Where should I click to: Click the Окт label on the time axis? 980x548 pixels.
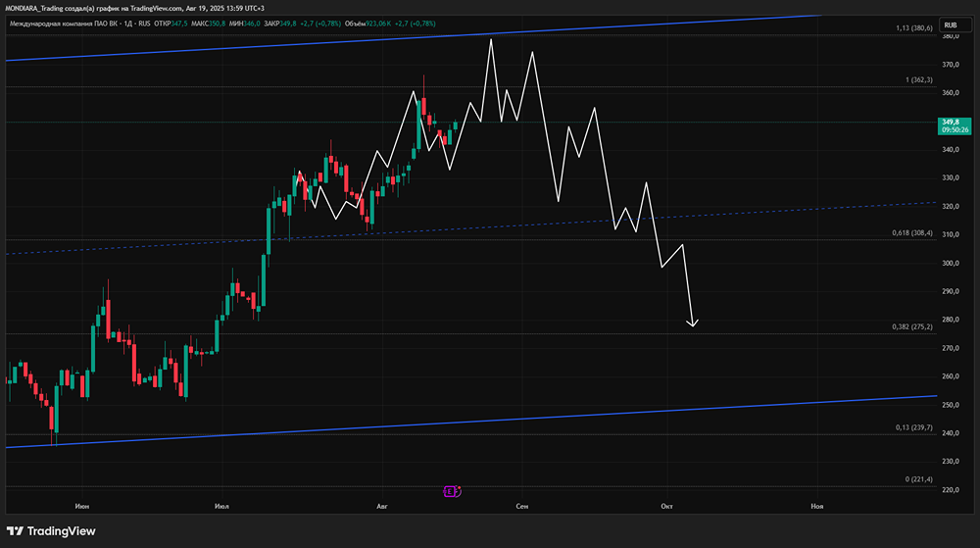(666, 506)
